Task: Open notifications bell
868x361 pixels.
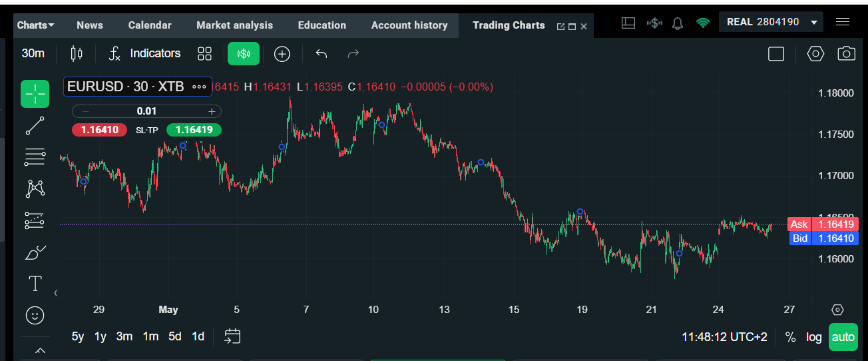Action: coord(678,23)
